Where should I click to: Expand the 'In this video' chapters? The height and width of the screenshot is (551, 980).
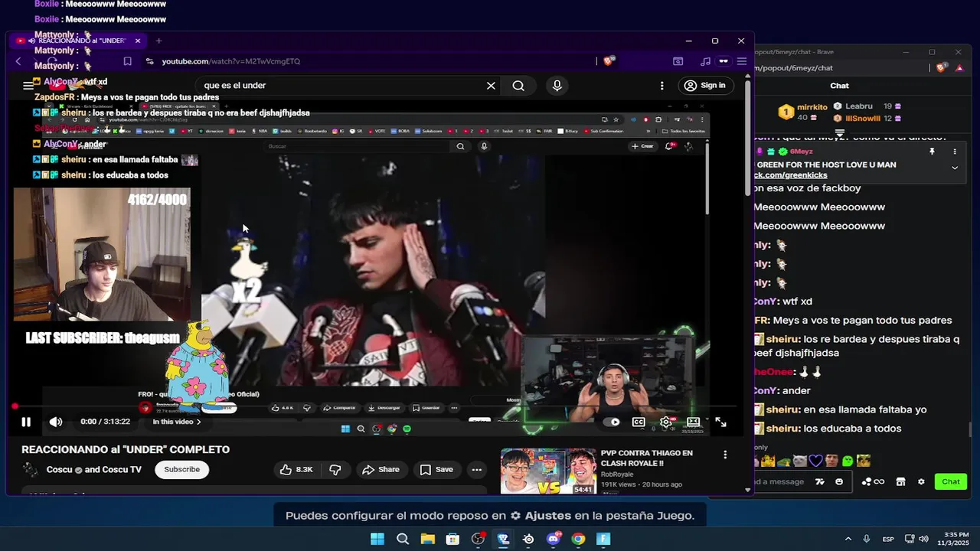[177, 422]
